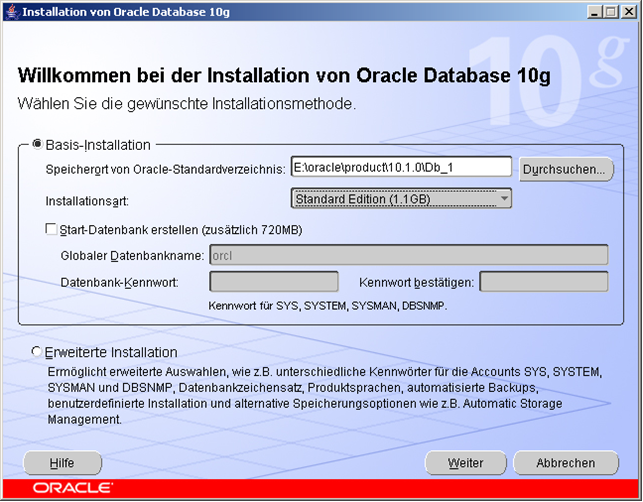Click the Durchsuchen... button

click(x=566, y=169)
